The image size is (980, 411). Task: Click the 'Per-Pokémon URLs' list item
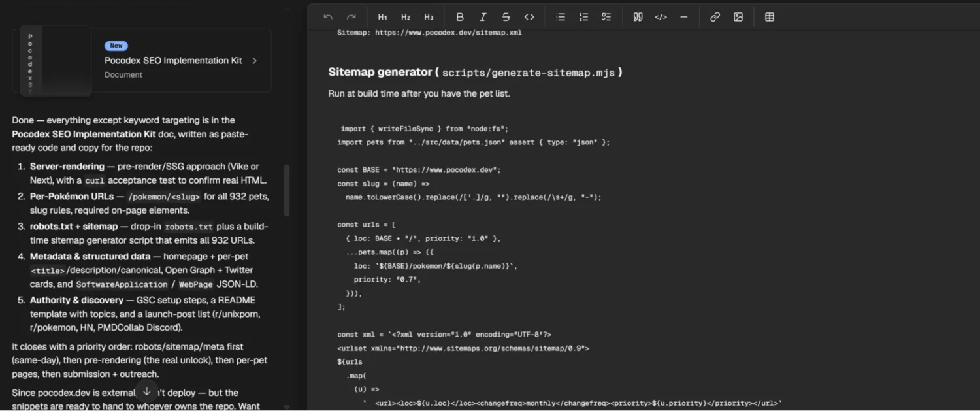[150, 203]
